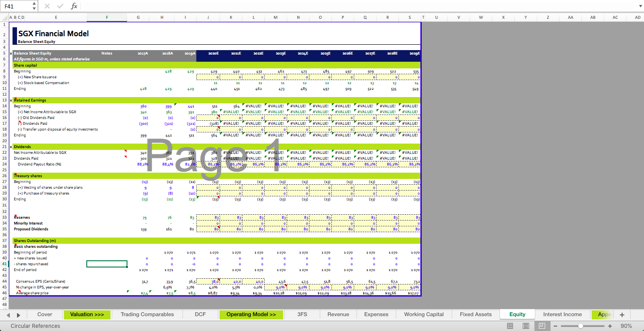Click the confirm entry checkmark icon
This screenshot has width=644, height=331.
(x=60, y=6)
